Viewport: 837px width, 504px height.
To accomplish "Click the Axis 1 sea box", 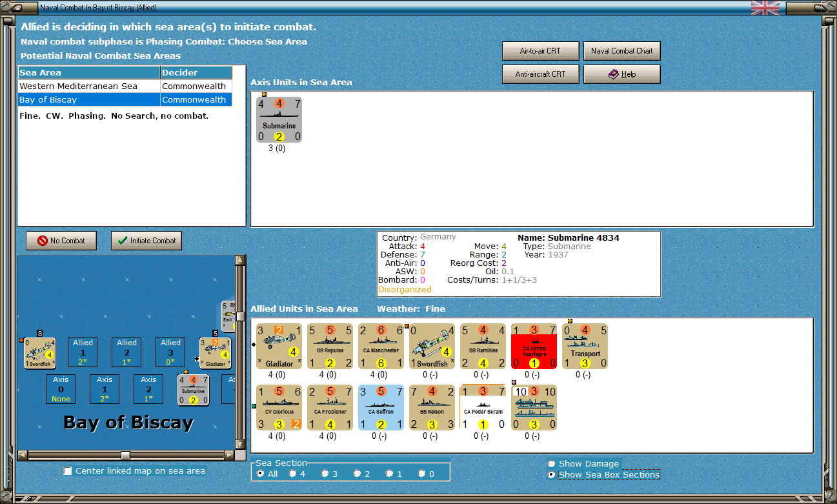I will pyautogui.click(x=105, y=390).
